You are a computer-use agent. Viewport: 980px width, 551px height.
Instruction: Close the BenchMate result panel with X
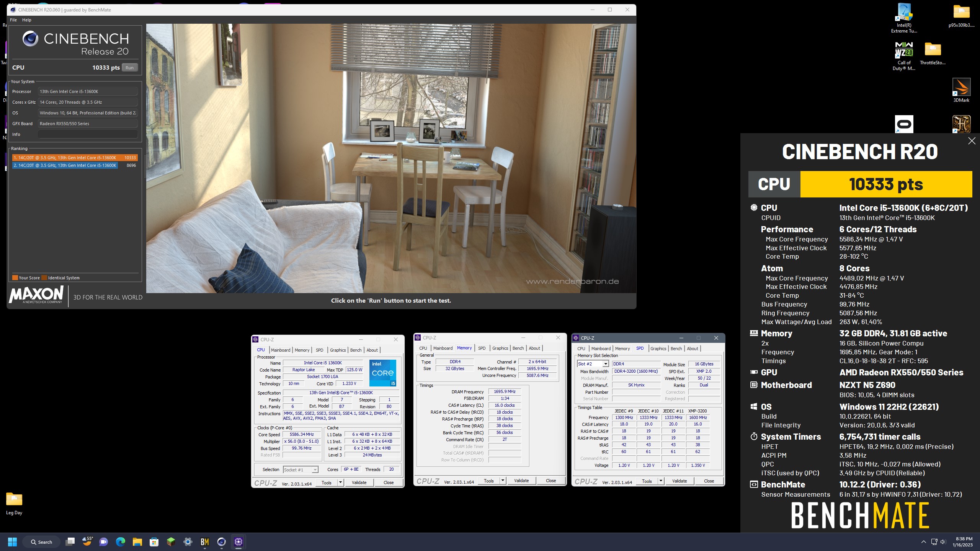[x=972, y=141]
